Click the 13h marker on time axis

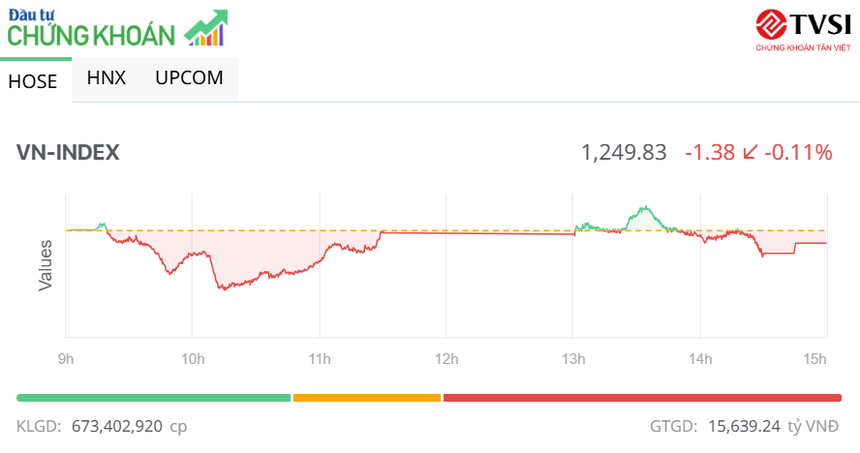coord(573,359)
